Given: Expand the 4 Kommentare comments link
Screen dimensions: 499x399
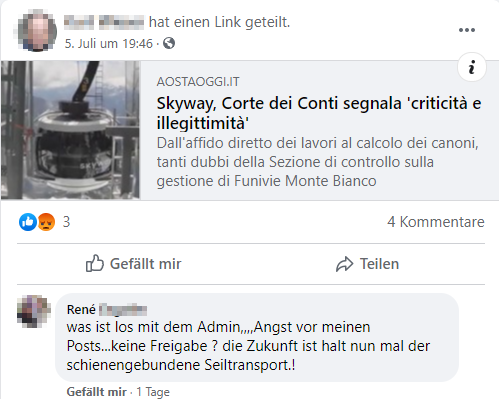Looking at the screenshot, I should tap(436, 222).
